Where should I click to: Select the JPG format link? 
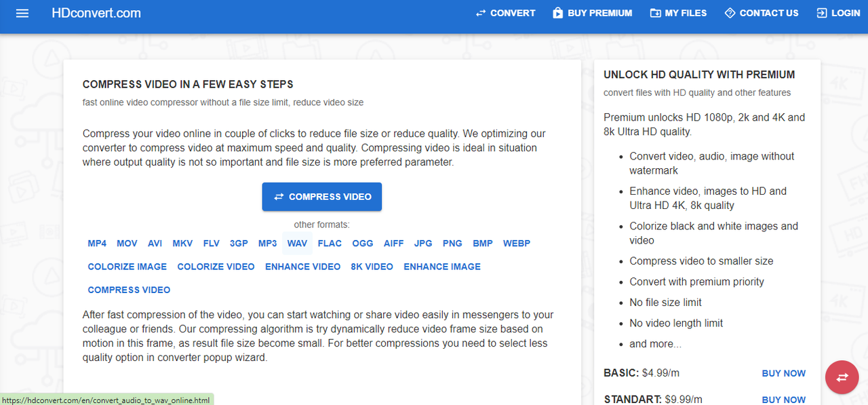[x=423, y=244]
